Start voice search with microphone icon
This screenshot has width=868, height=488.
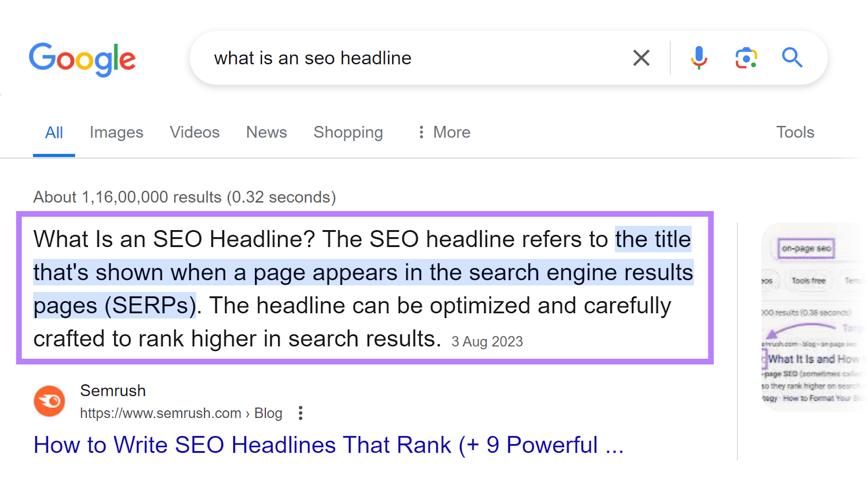click(699, 58)
